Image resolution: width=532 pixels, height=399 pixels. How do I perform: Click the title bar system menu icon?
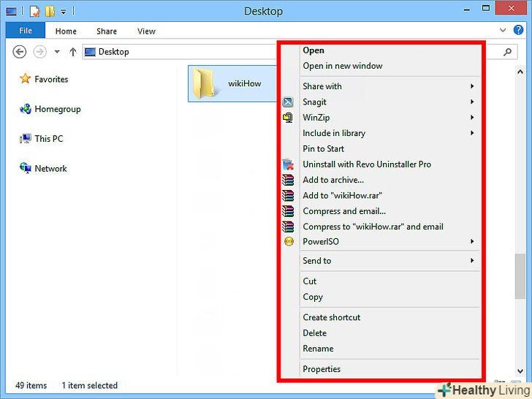point(11,11)
